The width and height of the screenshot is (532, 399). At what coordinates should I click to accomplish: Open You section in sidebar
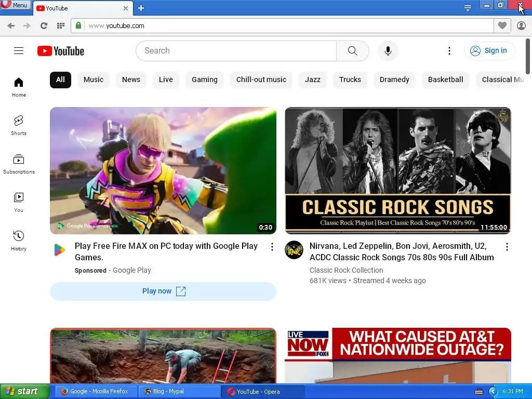pos(19,203)
